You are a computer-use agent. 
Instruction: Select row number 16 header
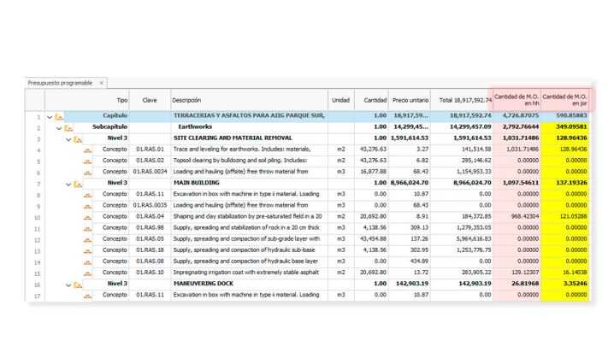coord(35,285)
